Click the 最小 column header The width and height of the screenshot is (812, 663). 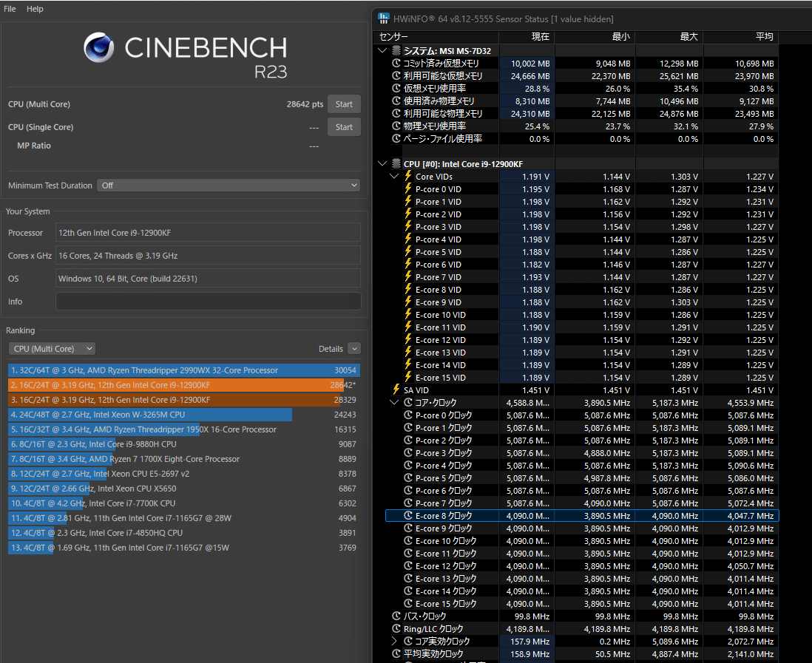pos(595,37)
